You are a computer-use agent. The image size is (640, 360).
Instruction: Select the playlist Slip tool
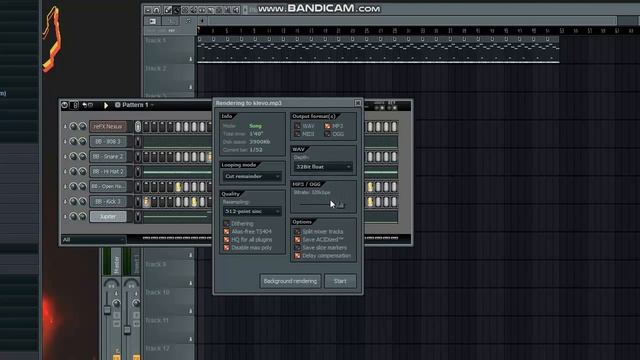[x=202, y=10]
